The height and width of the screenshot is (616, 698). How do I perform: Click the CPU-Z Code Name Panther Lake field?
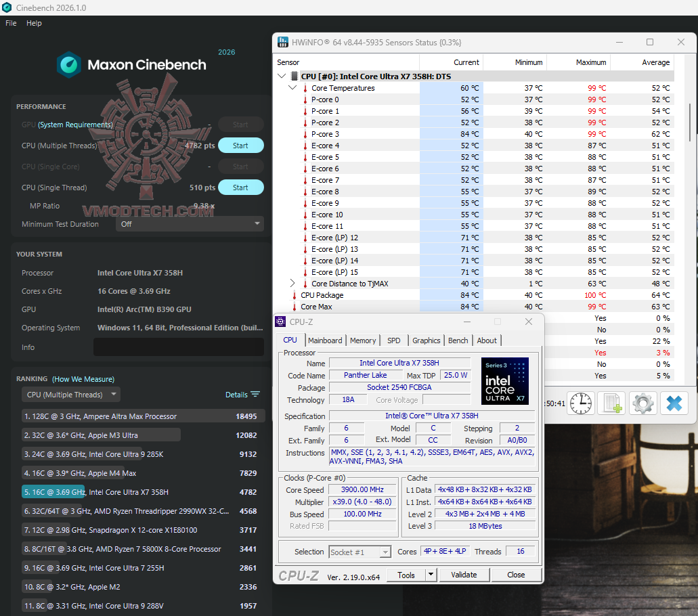pos(365,375)
